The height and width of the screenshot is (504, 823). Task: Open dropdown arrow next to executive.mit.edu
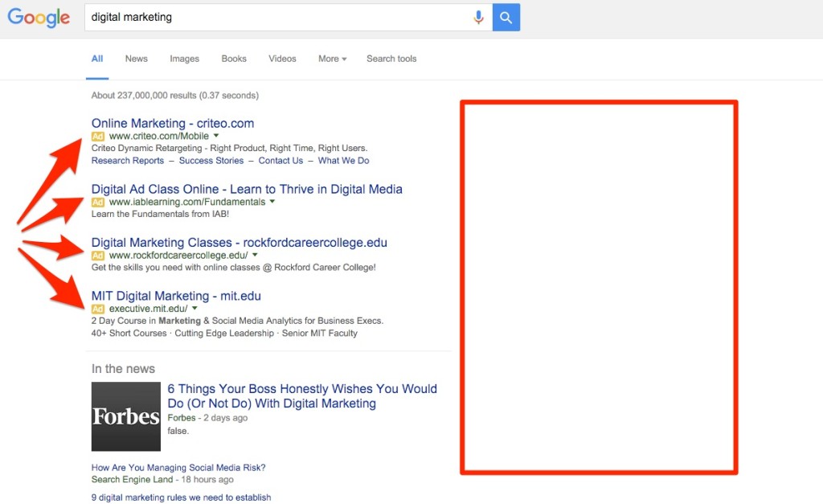194,309
